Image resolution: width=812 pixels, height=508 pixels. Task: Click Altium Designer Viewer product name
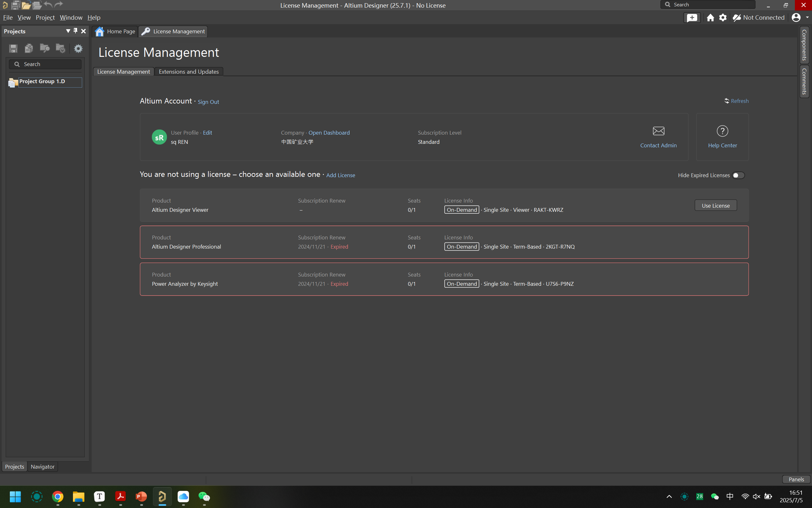pyautogui.click(x=180, y=210)
